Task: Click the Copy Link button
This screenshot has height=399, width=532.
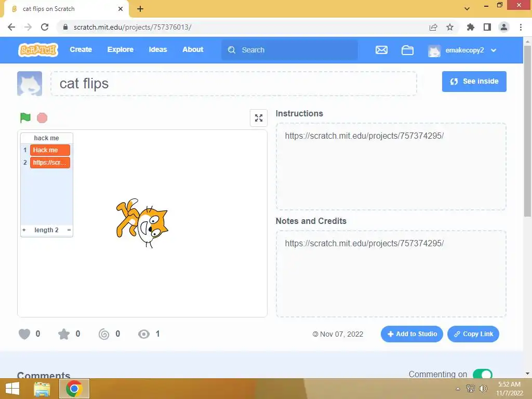Action: [x=473, y=334]
